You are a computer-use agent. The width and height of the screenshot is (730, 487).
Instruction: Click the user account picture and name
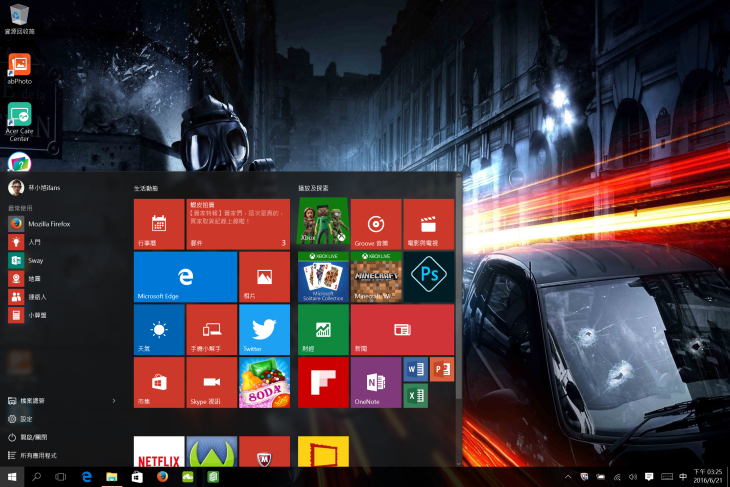click(34, 188)
